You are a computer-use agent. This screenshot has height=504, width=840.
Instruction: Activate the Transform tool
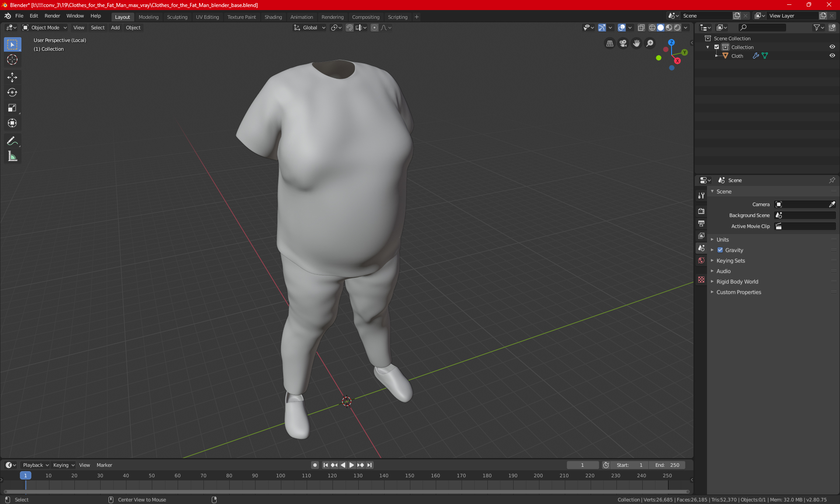click(12, 123)
